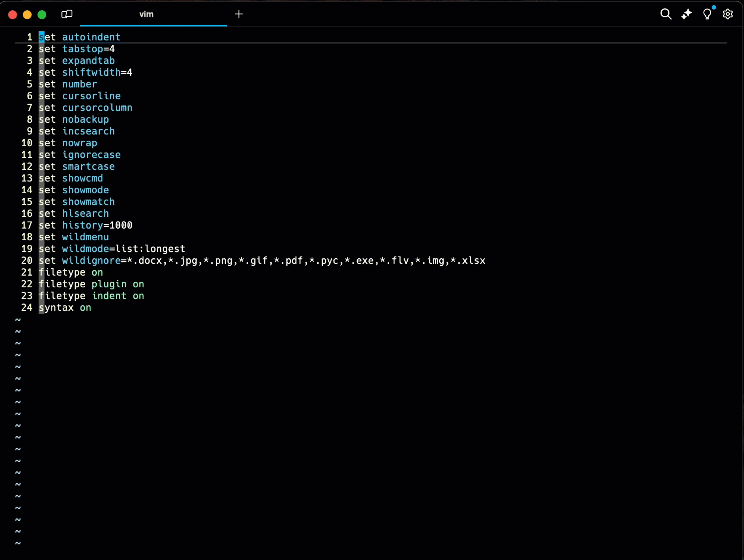Open the terminal search magnifier icon
Viewport: 744px width, 560px height.
(666, 14)
